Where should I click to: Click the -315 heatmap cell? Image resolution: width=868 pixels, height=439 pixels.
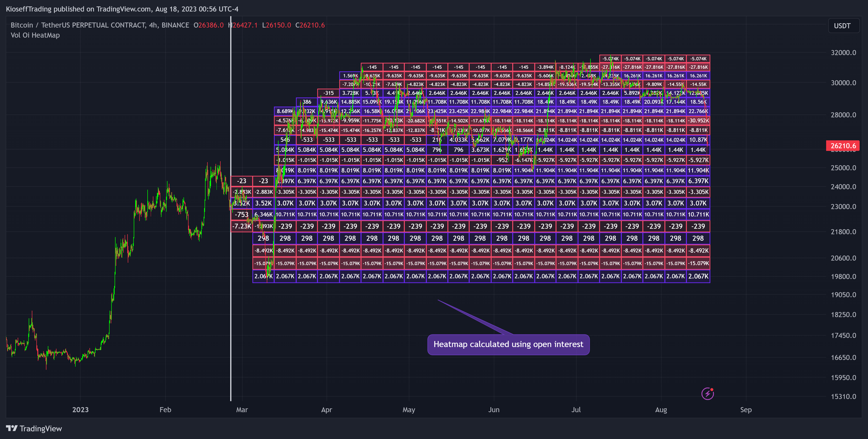coord(328,93)
